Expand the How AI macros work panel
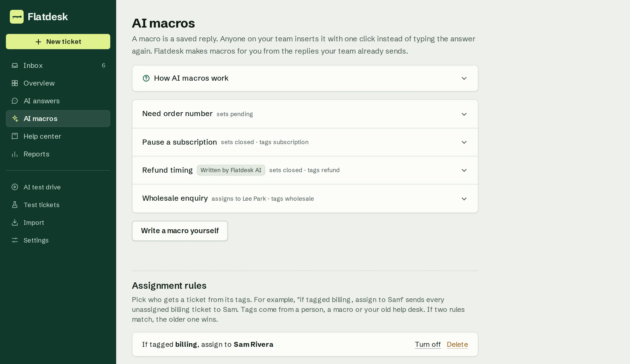This screenshot has width=630, height=364. pos(305,78)
